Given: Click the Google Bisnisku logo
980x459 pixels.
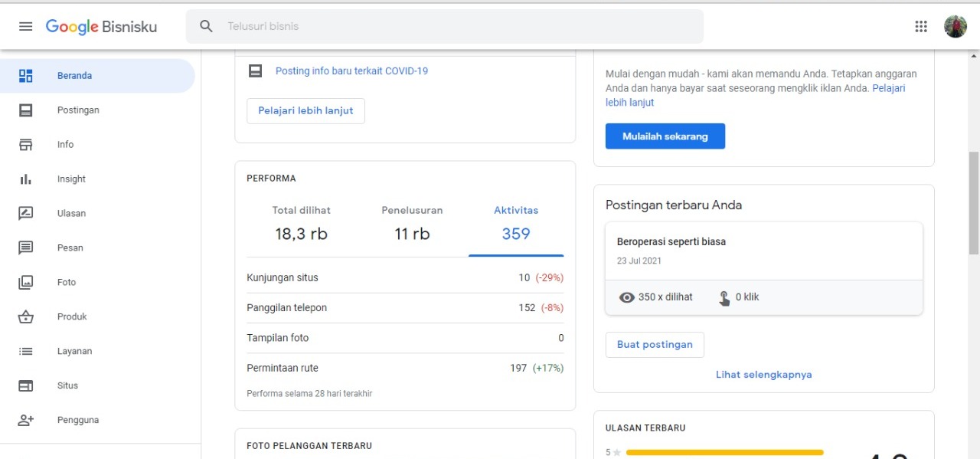Looking at the screenshot, I should coord(101,27).
